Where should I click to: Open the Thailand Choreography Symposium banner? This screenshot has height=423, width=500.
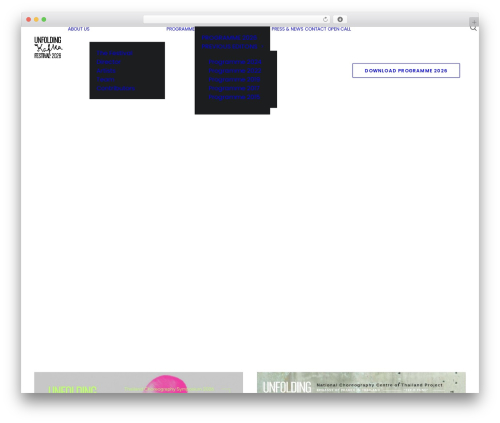(138, 382)
